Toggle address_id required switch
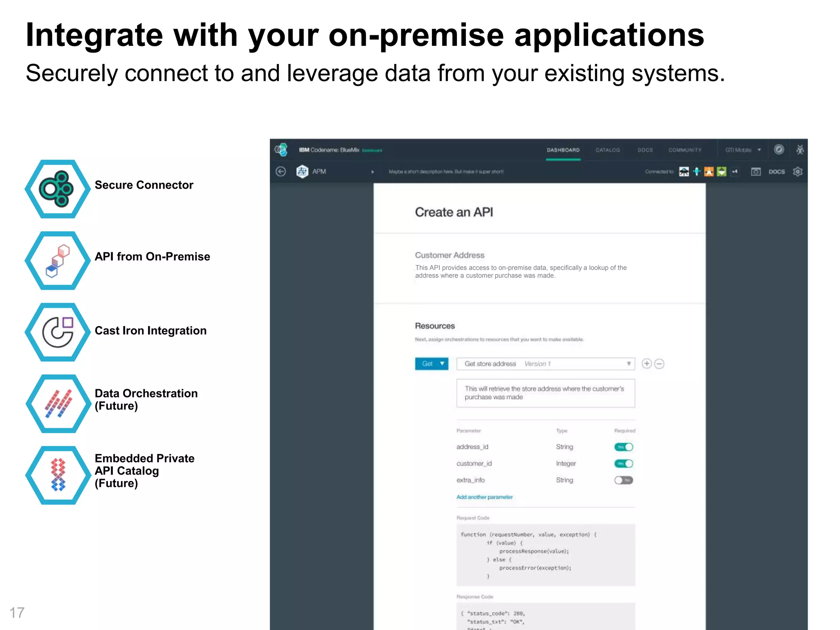Screen dimensions: 840x630 (623, 447)
